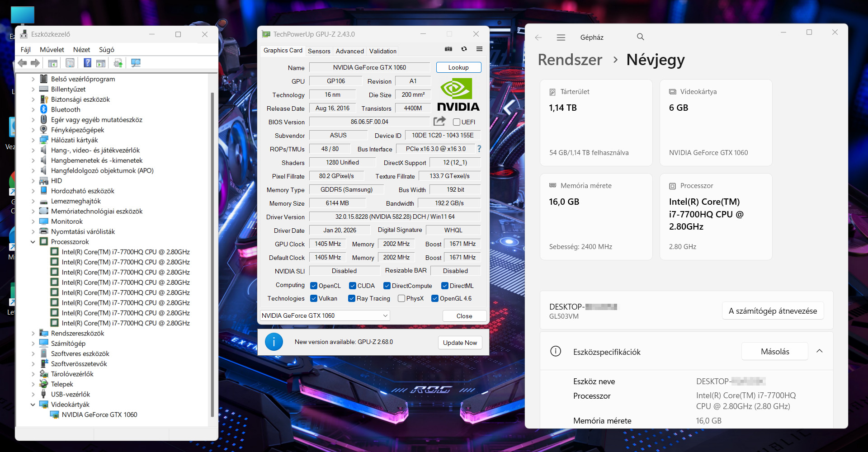Screen dimensions: 868x452
Task: Open the Súgó menu
Action: [x=107, y=50]
